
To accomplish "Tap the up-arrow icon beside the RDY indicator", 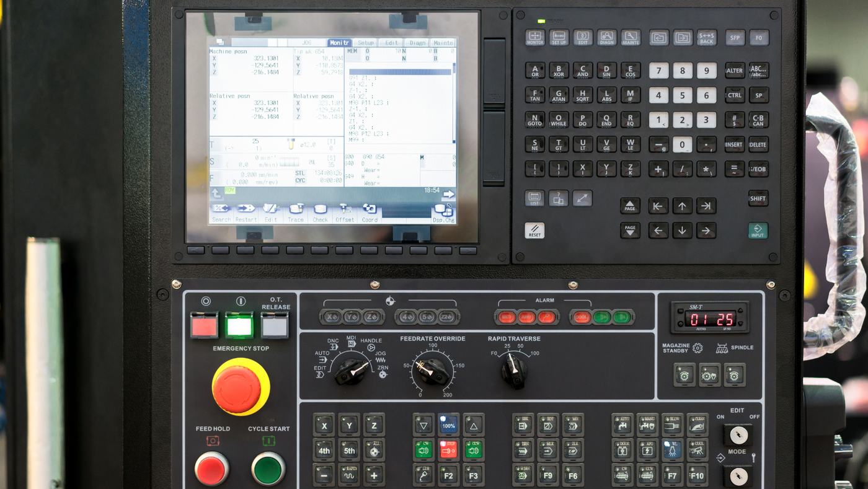I will click(x=216, y=193).
